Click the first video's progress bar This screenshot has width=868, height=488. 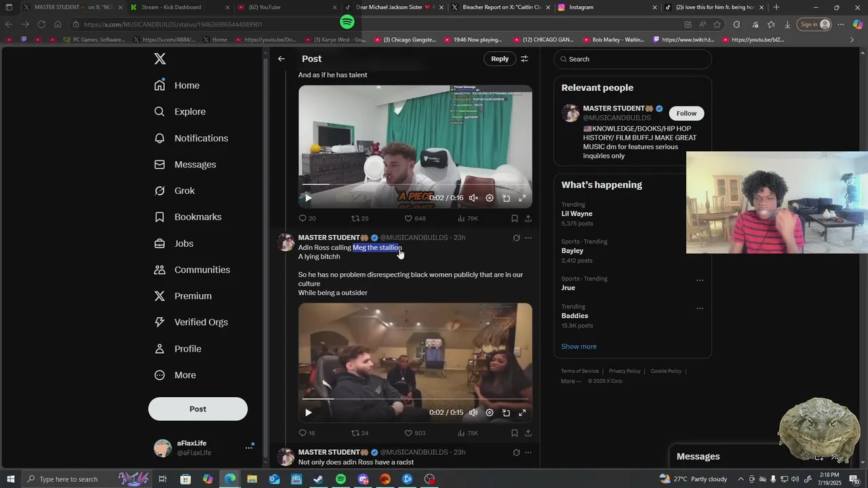click(x=415, y=184)
